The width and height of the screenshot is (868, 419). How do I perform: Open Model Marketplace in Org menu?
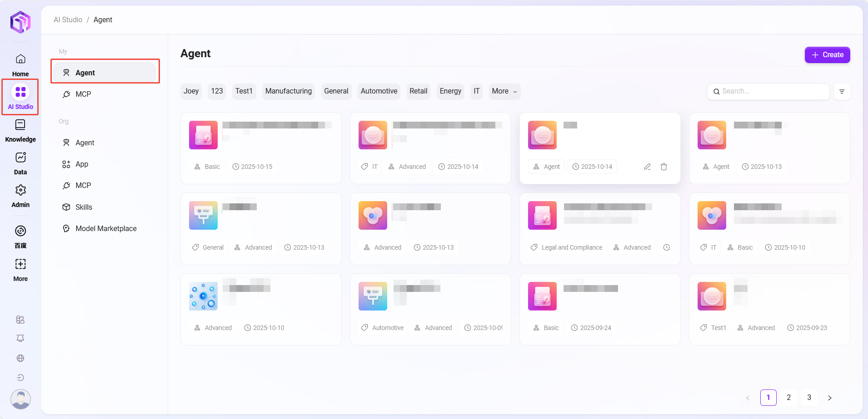[106, 228]
